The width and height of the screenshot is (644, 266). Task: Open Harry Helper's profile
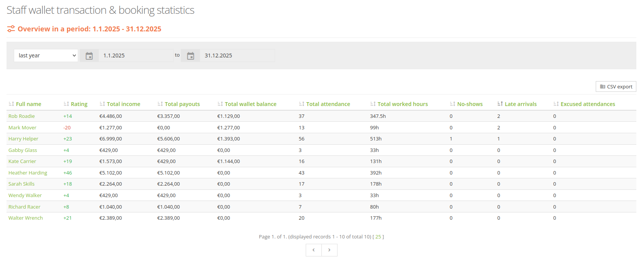click(x=23, y=139)
